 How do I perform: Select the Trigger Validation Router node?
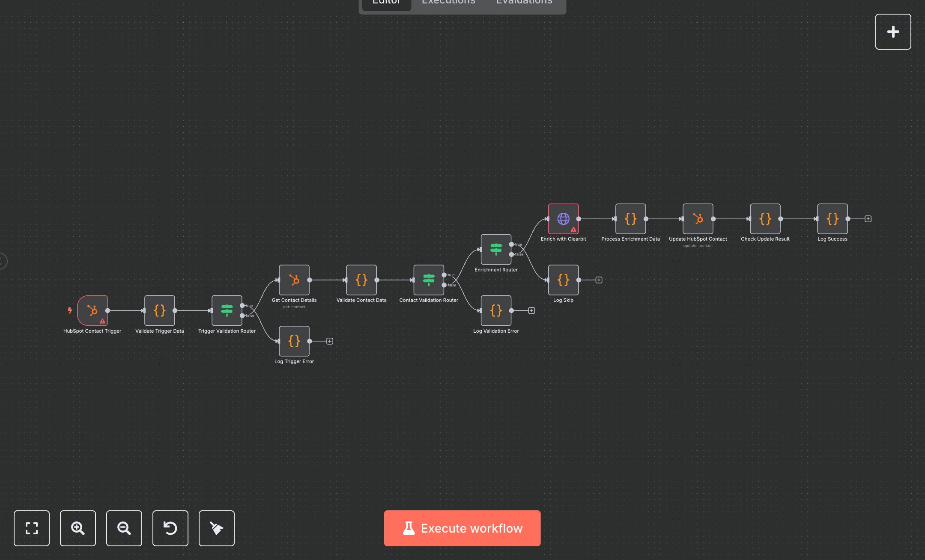tap(227, 311)
